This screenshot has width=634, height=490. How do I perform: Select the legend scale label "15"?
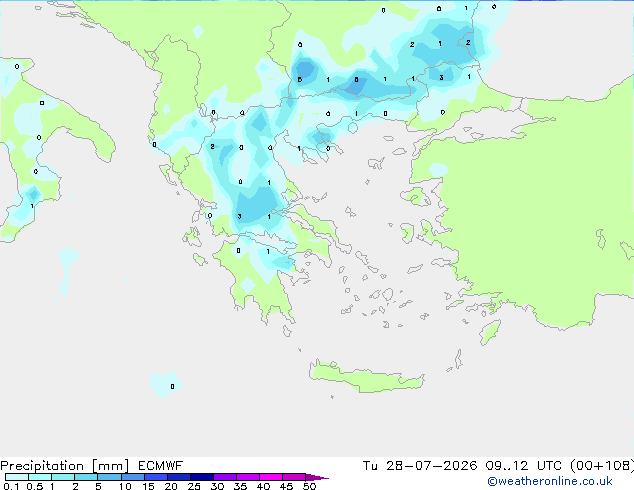tap(148, 486)
